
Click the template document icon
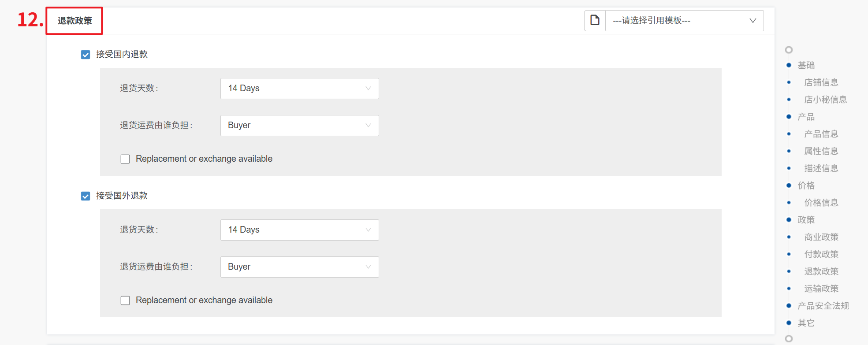595,20
